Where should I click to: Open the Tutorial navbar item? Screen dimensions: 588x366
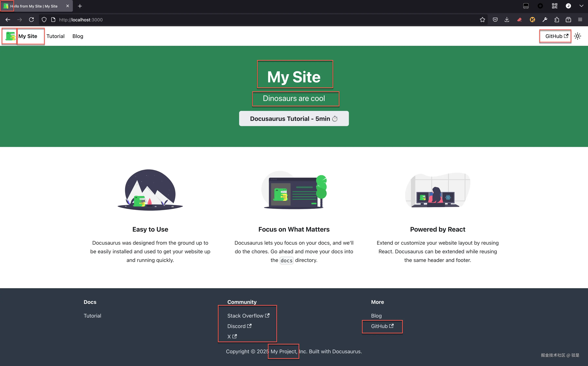(x=55, y=36)
